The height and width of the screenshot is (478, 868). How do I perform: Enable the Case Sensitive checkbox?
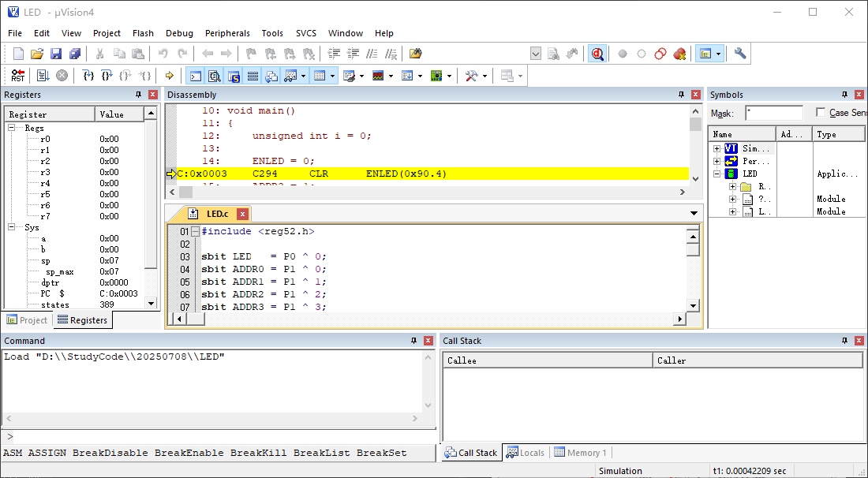point(821,113)
